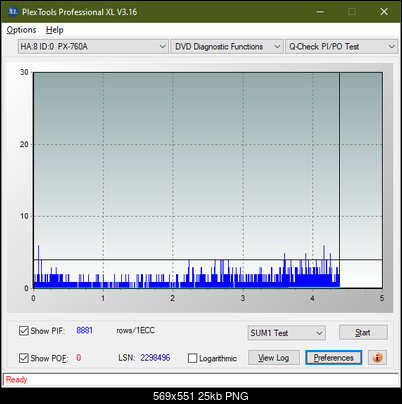Viewport: 402px width, 404px height.
Task: Toggle the Show POF checkbox
Action: coord(24,358)
